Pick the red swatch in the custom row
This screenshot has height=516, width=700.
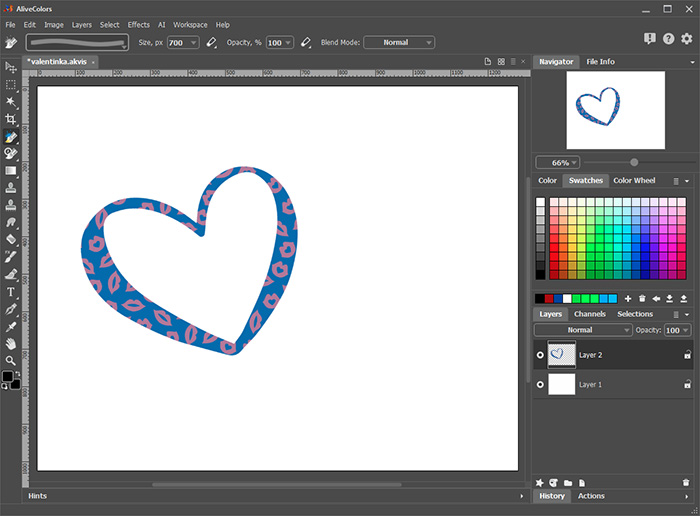click(x=549, y=299)
